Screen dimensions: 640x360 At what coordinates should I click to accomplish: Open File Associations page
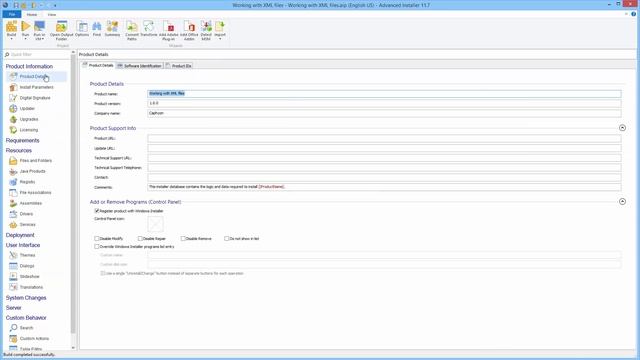pyautogui.click(x=36, y=193)
